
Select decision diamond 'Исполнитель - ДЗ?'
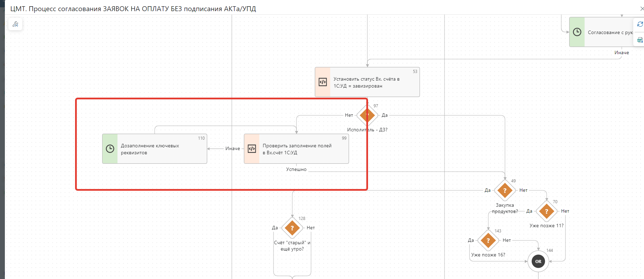(x=367, y=115)
